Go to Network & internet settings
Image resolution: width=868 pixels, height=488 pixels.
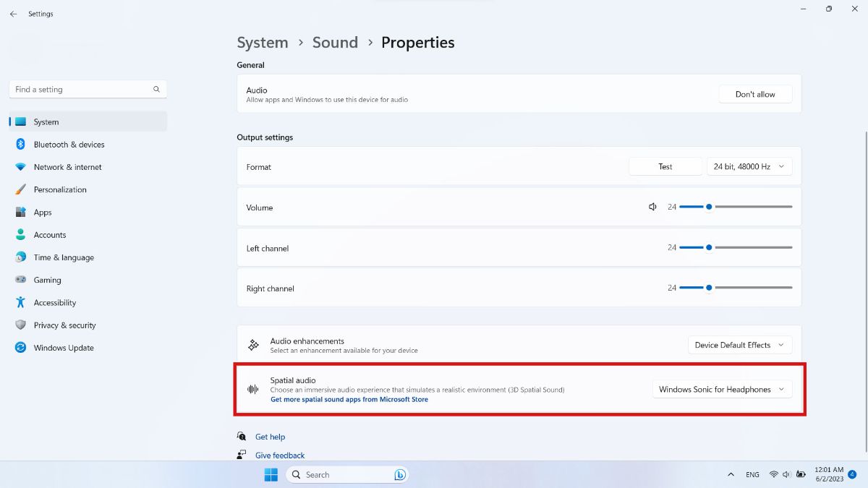(x=67, y=167)
